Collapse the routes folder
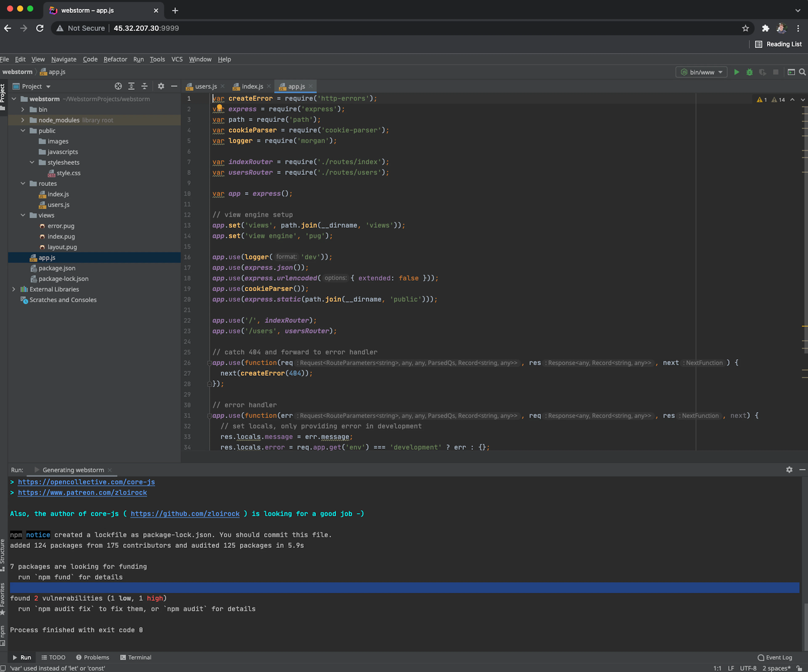 click(23, 183)
